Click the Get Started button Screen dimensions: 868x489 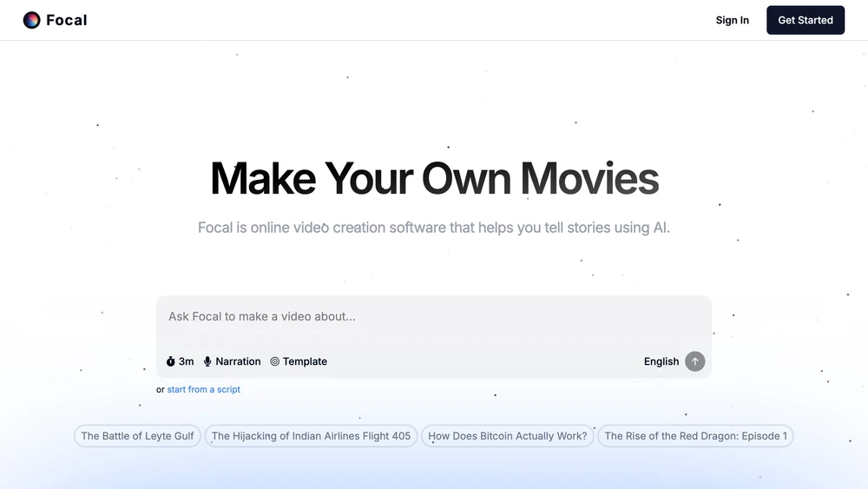pyautogui.click(x=806, y=20)
